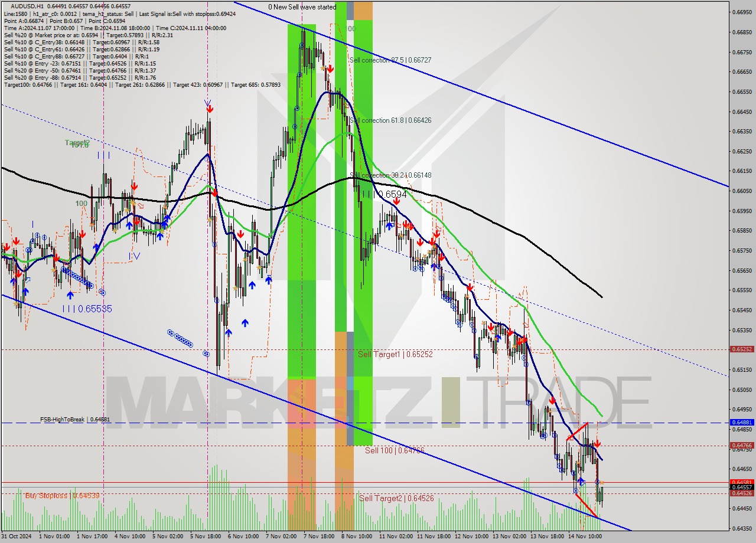Select the 'Sell correction 38.2 | 0.66148' label
Screen dimensions: 756x543
tap(390, 175)
